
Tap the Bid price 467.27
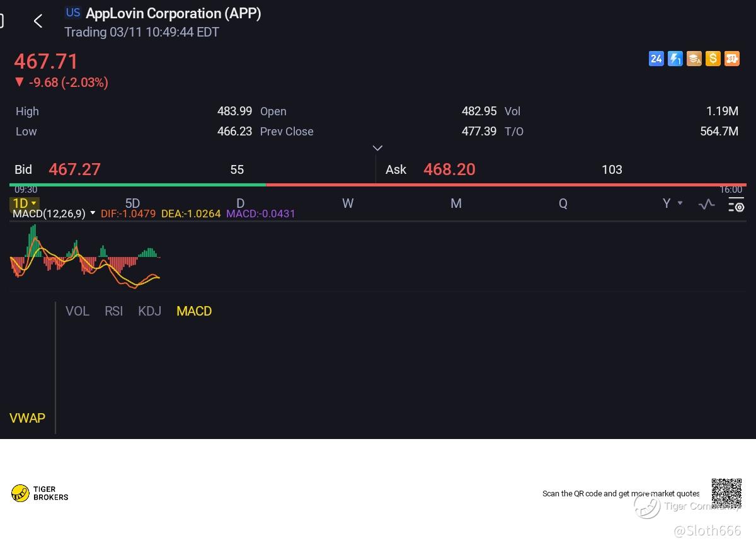click(x=74, y=169)
